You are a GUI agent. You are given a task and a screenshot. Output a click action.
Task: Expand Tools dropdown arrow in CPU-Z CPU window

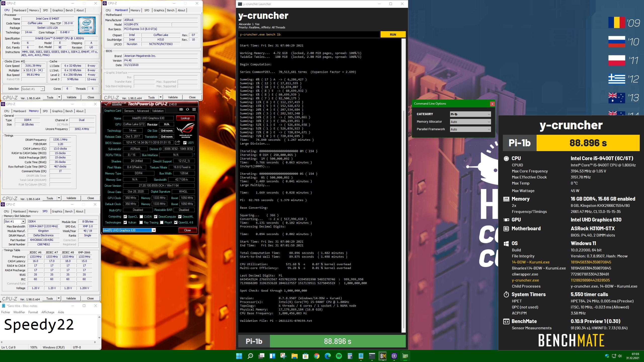point(59,97)
